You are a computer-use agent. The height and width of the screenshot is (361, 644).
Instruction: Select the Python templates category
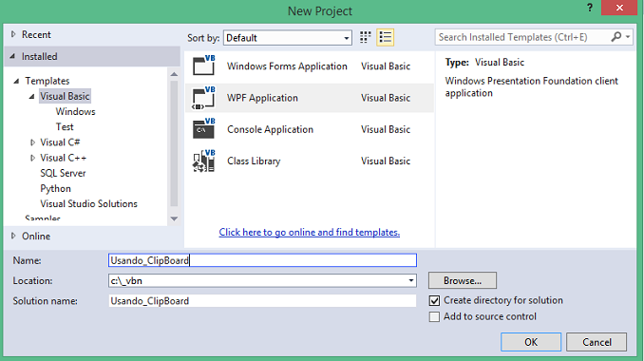click(x=55, y=188)
